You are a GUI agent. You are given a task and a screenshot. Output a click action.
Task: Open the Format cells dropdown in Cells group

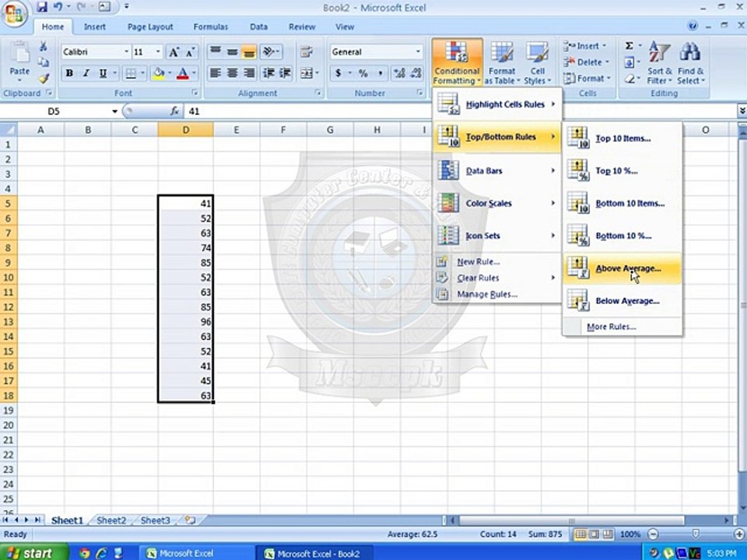point(587,78)
